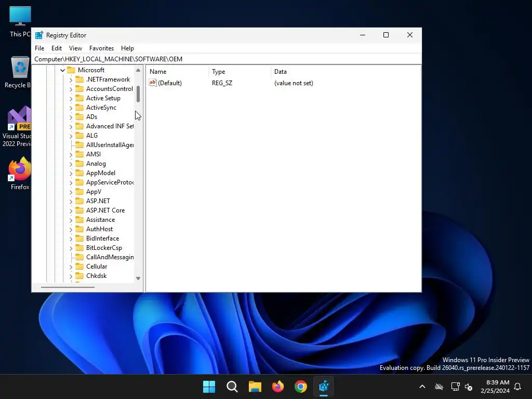Open the File menu
Viewport: 532px width, 399px height.
click(39, 48)
